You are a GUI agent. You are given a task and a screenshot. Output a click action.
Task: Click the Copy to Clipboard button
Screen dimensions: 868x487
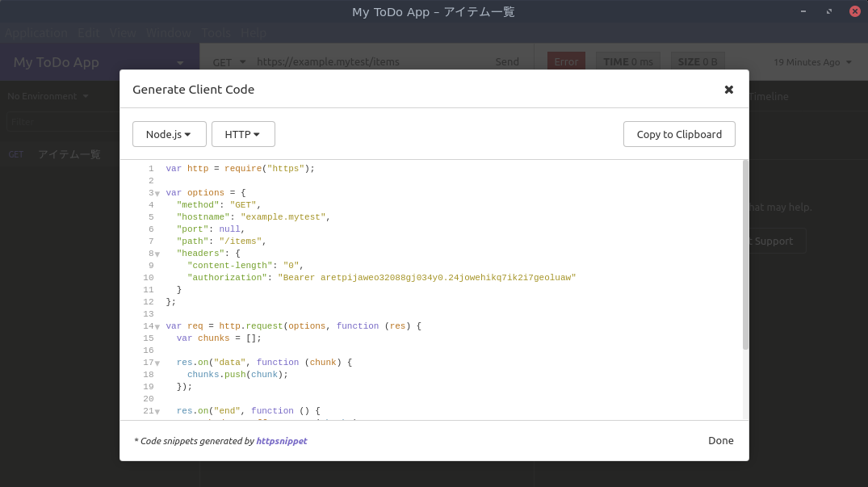click(x=679, y=134)
